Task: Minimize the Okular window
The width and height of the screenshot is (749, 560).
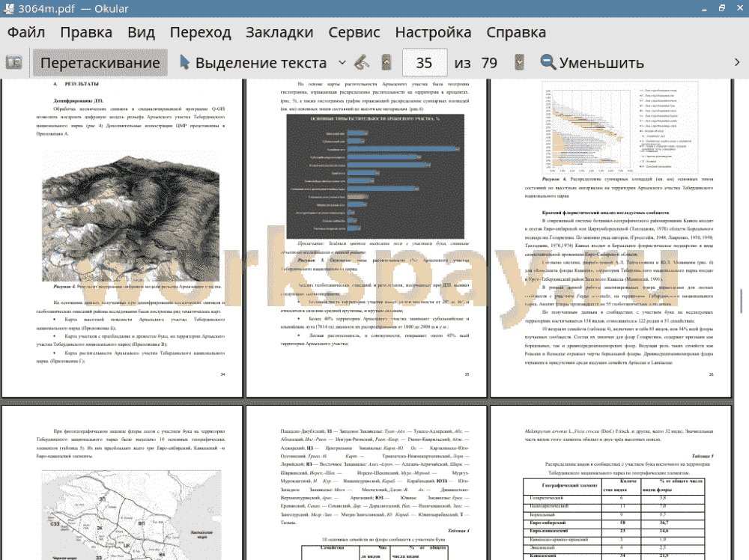Action: [x=704, y=8]
